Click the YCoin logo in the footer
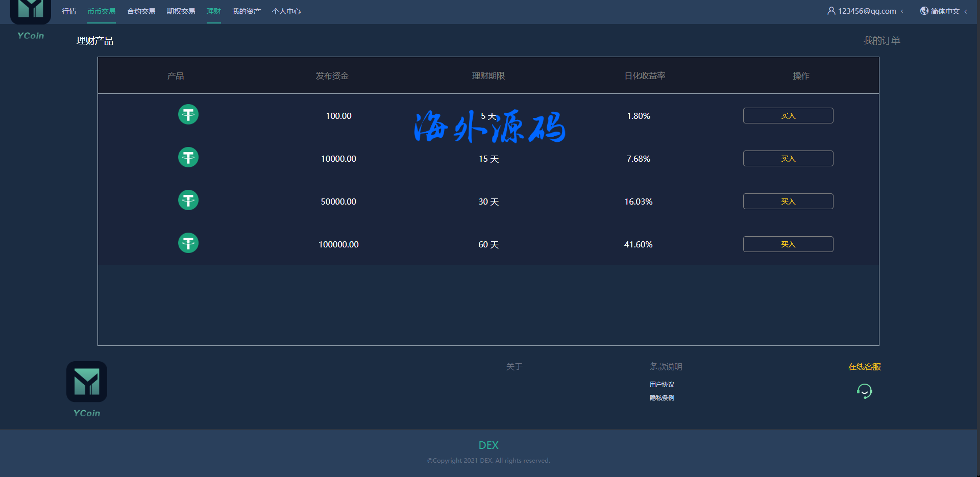980x477 pixels. click(87, 382)
